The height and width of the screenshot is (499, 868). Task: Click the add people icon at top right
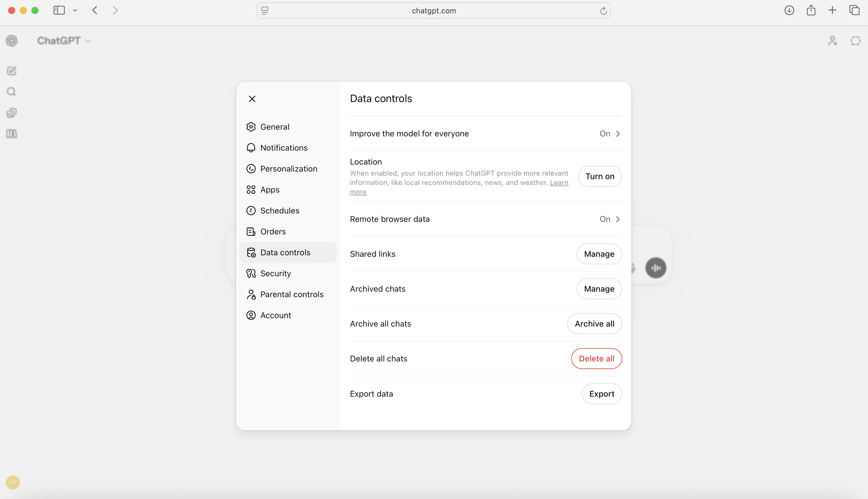[833, 41]
